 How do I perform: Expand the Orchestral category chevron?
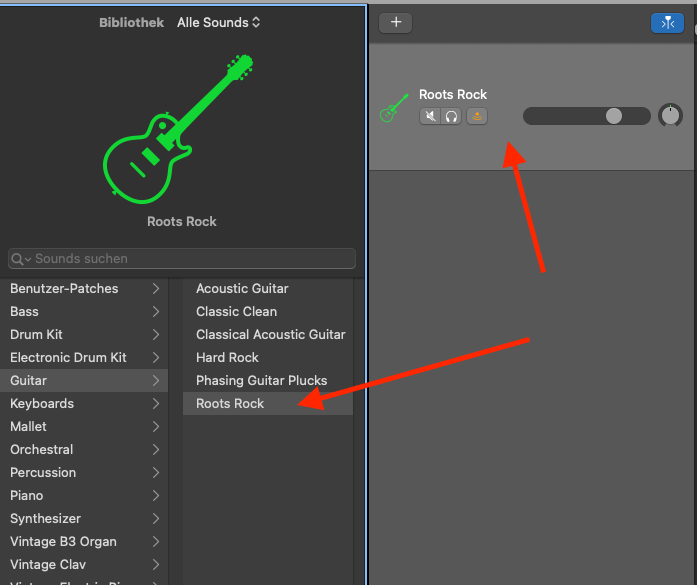pyautogui.click(x=156, y=449)
